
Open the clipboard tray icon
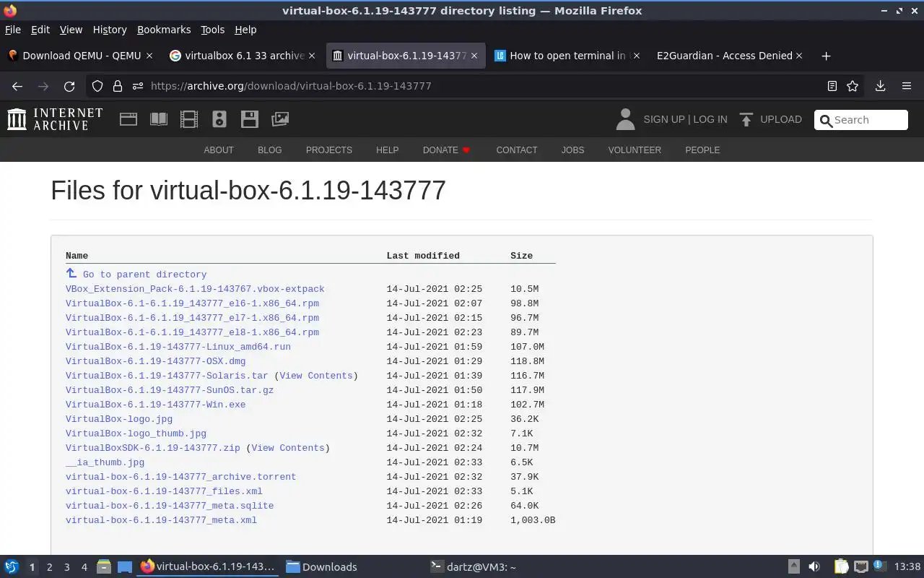click(x=841, y=567)
